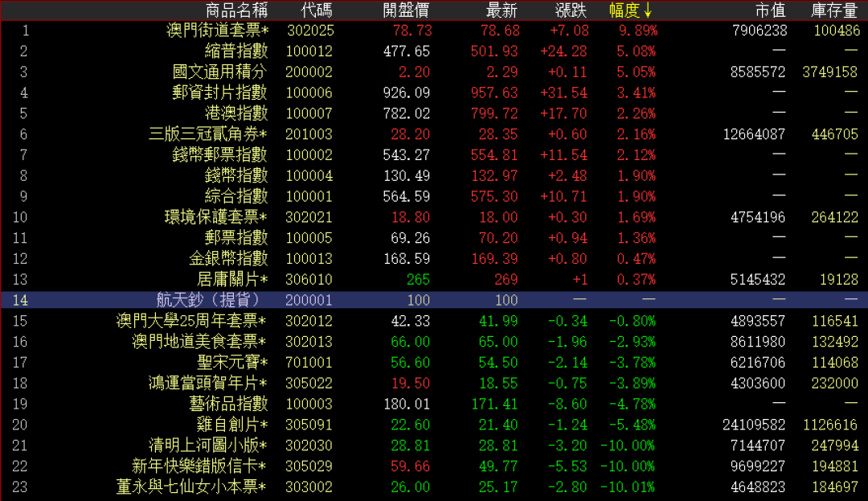Click code 201003
This screenshot has width=868, height=501.
point(309,134)
